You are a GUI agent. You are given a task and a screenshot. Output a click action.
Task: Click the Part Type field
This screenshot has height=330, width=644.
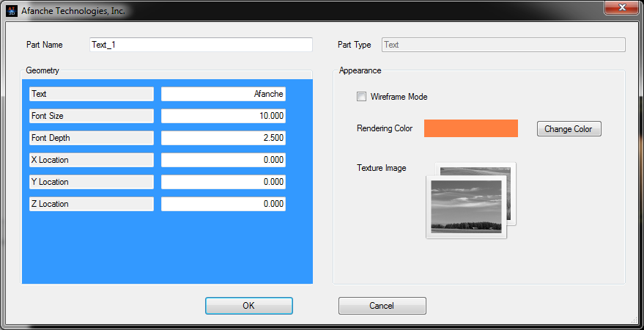503,45
